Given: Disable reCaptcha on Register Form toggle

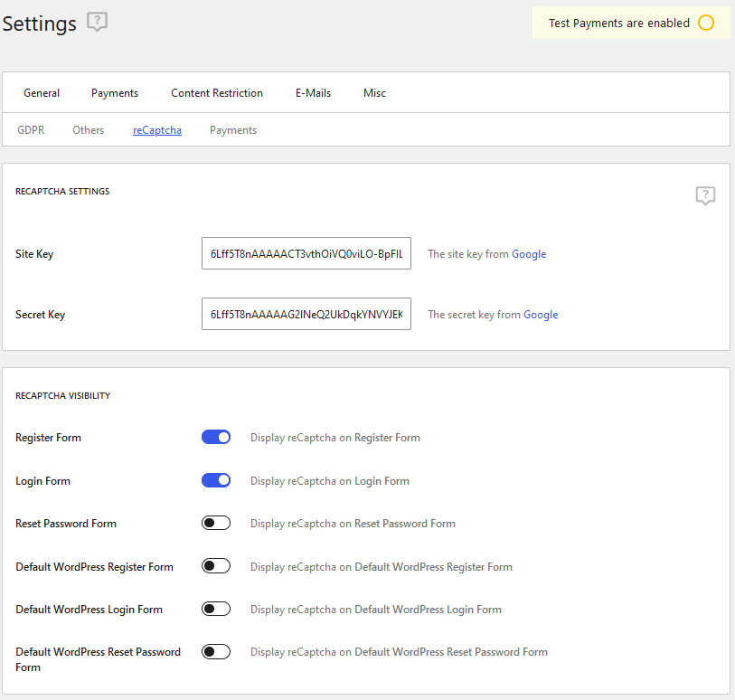Looking at the screenshot, I should click(216, 437).
